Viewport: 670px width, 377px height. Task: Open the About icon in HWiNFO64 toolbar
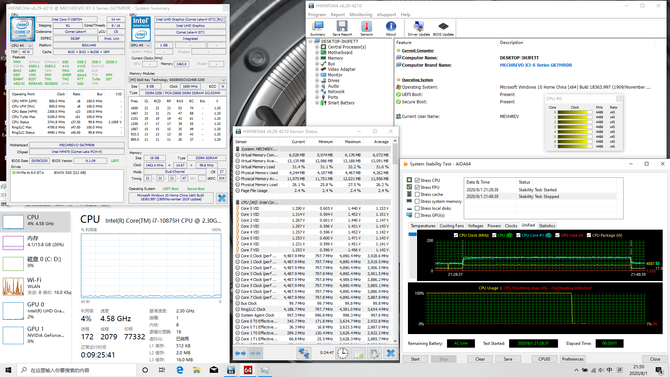(x=391, y=28)
